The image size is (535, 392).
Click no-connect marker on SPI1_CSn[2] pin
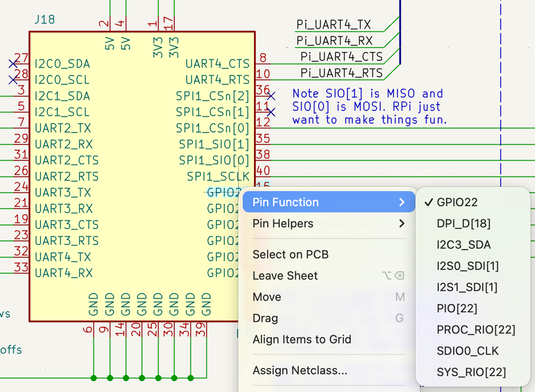click(x=271, y=96)
